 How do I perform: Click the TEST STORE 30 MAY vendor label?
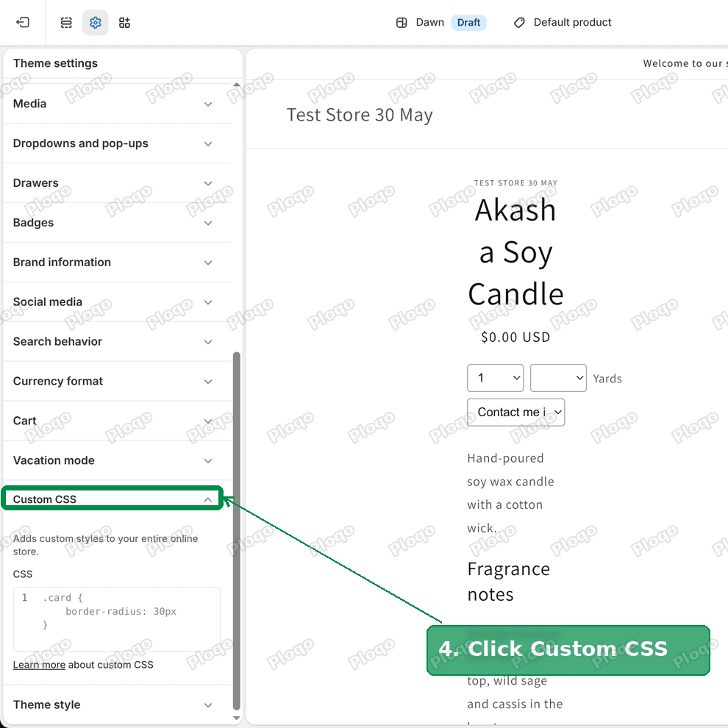point(515,183)
